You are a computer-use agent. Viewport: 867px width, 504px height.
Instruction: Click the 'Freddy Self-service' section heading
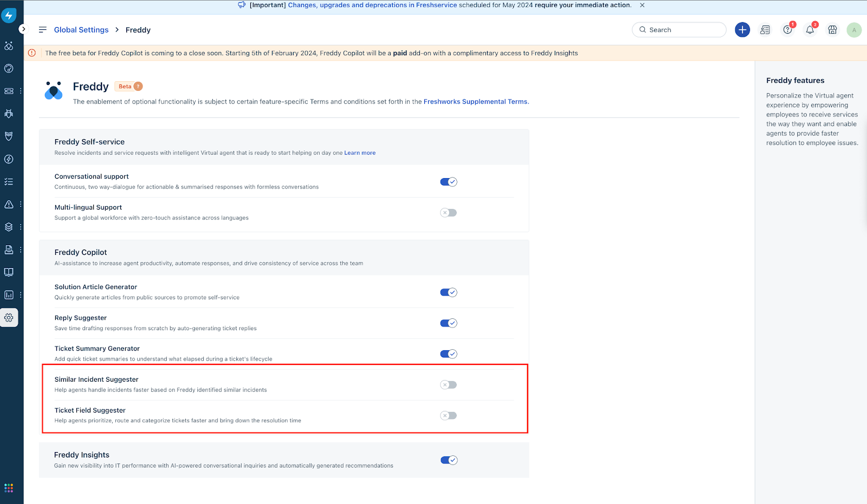[89, 142]
